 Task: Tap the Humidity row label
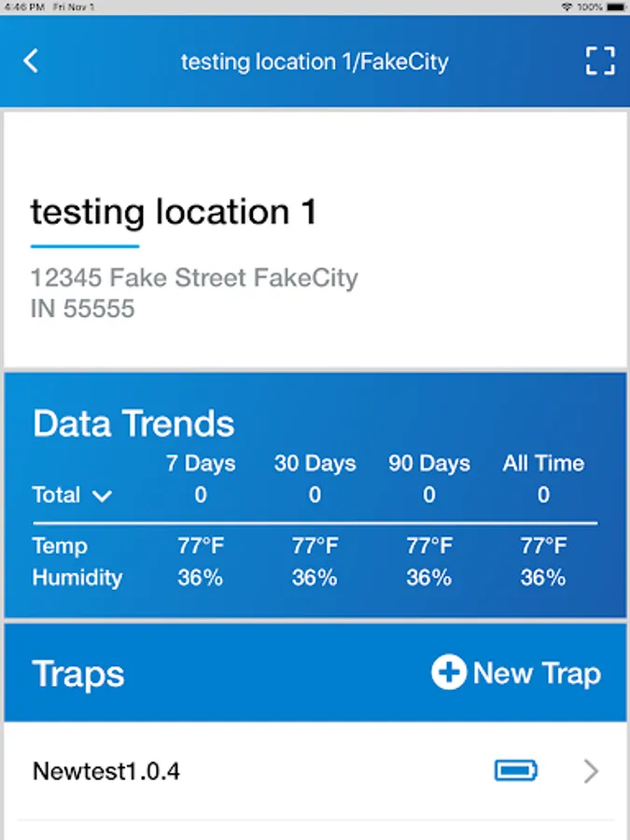pos(77,578)
